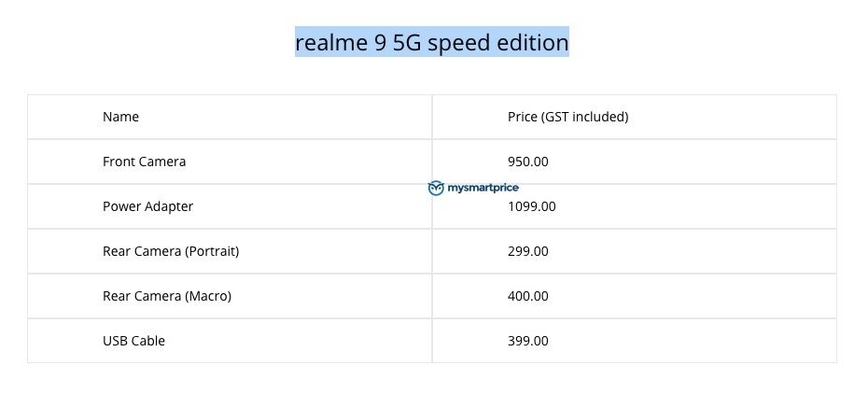Select the Name column header cell
Screen dimensions: 868x408
230,117
